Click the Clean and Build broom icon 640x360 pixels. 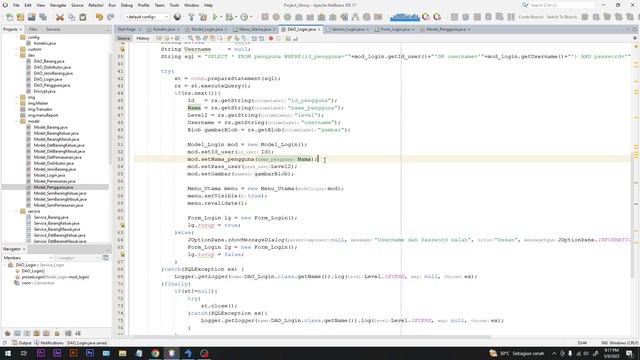(203, 17)
